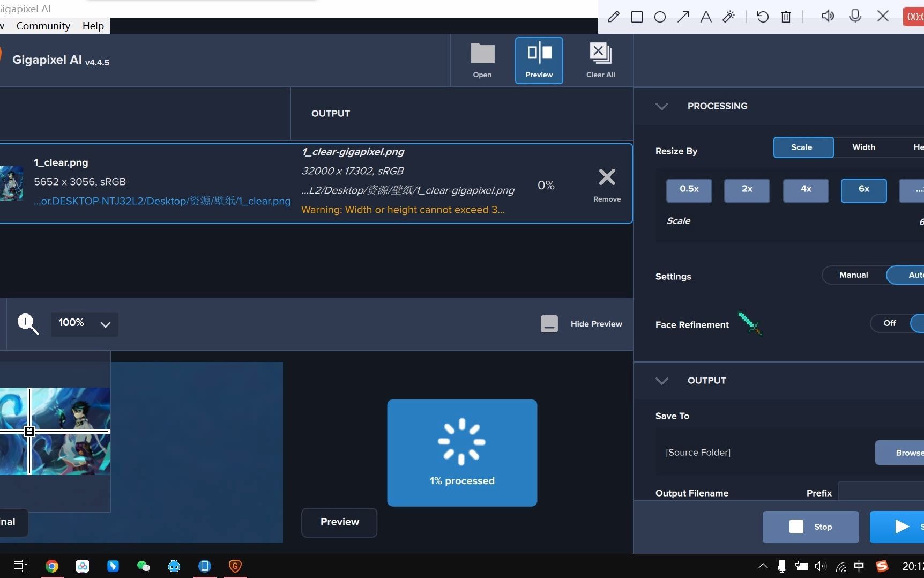Select the pencil tool in recorder toolbar

coord(614,17)
